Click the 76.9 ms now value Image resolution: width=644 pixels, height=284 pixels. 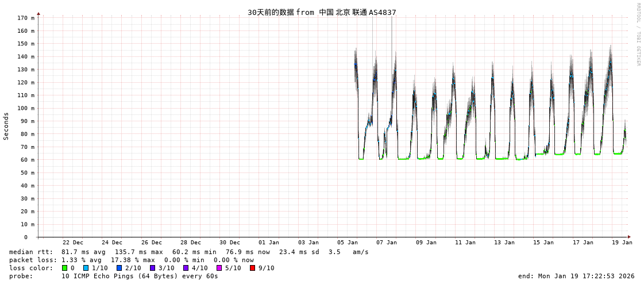click(x=248, y=252)
